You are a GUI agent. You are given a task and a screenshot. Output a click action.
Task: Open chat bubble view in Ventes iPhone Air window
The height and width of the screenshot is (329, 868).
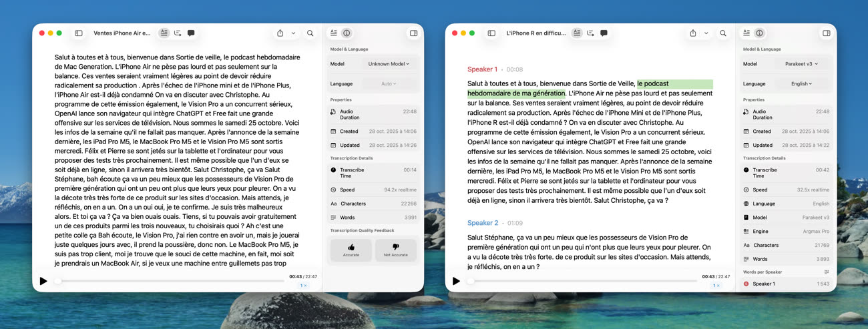(191, 33)
